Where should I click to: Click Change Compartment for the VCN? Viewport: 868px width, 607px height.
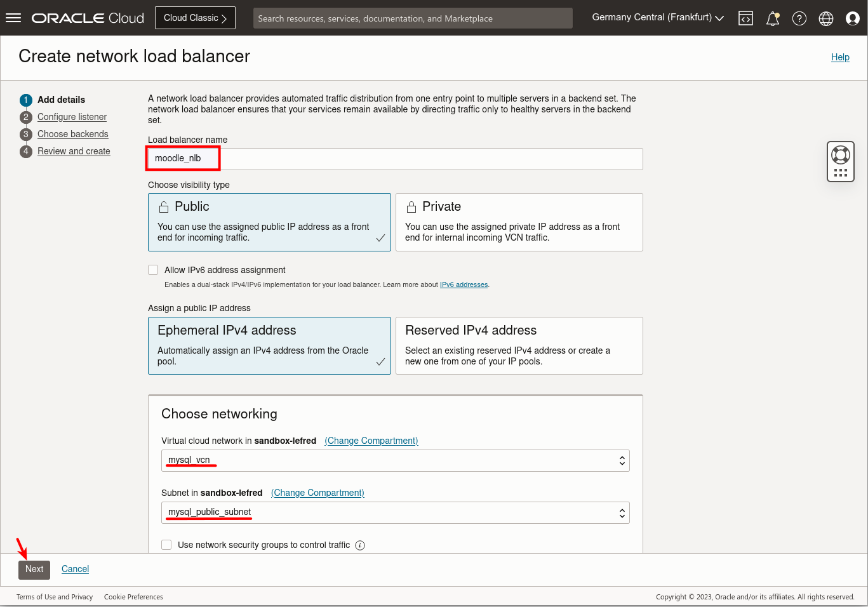[371, 440]
